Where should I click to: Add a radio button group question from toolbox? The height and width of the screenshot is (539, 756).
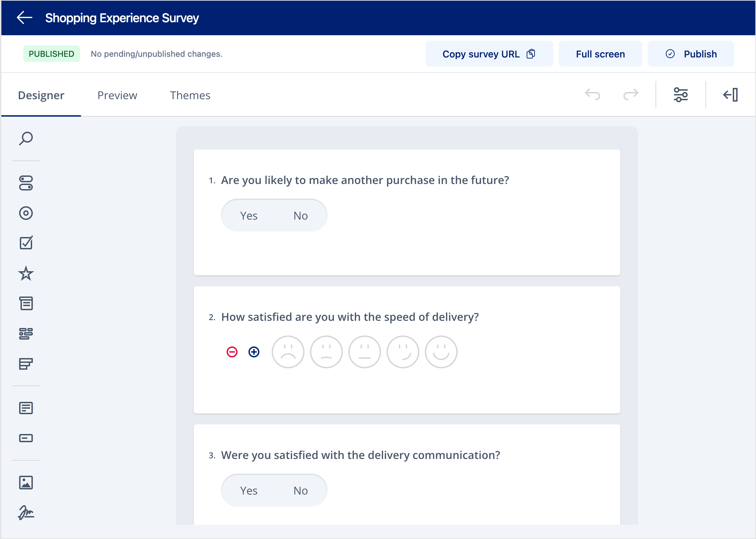26,213
